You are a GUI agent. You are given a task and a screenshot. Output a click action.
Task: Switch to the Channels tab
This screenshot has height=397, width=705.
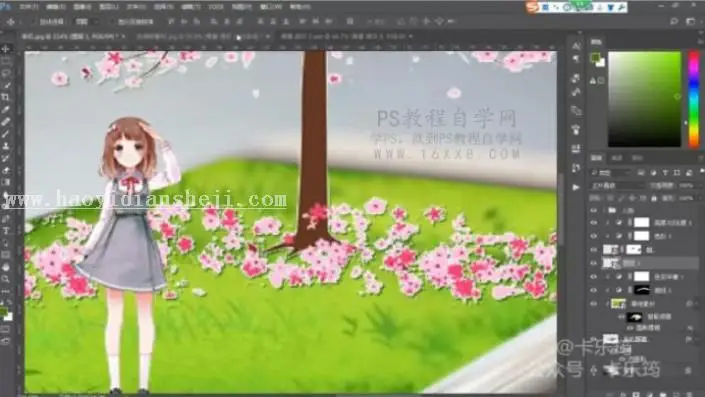pos(617,158)
